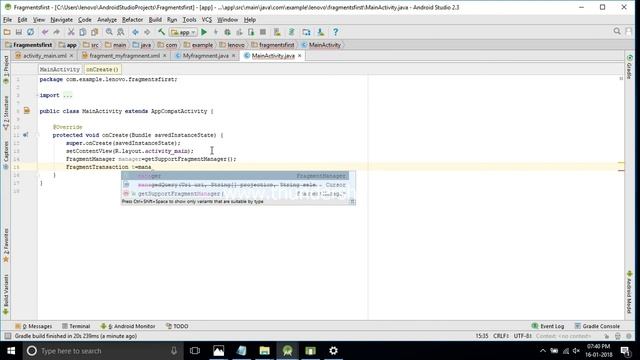Select the manager autocomplete suggestion

tap(235, 176)
